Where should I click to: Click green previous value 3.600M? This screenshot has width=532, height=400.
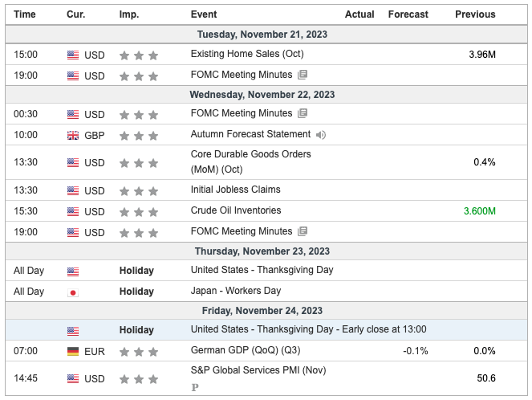click(480, 211)
